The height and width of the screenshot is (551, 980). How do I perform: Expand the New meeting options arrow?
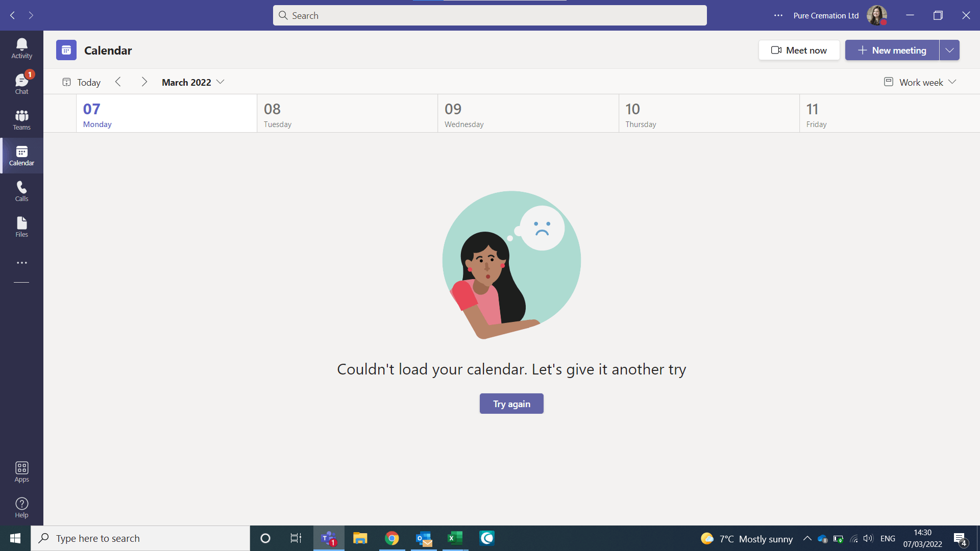[x=949, y=50]
